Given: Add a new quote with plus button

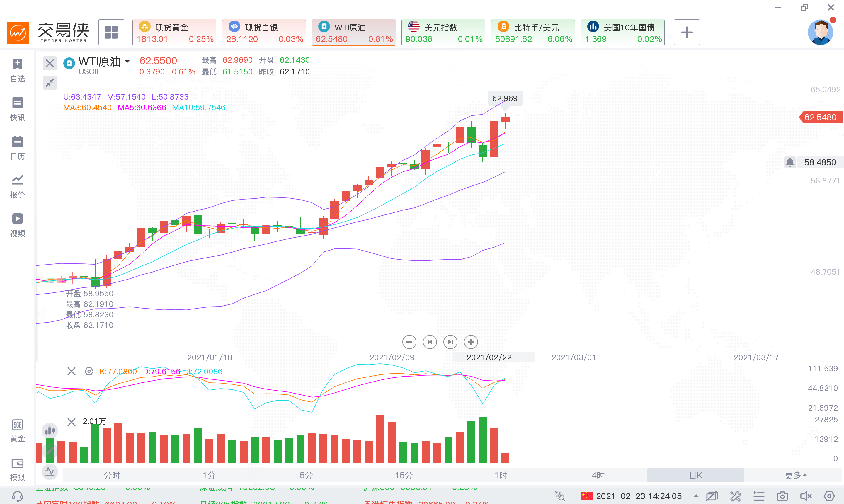Looking at the screenshot, I should [687, 32].
